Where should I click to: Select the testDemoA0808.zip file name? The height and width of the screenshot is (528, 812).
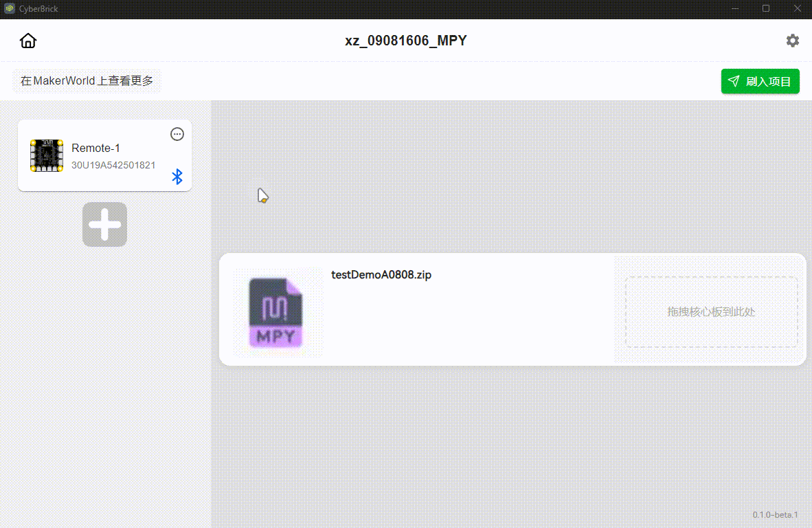click(381, 275)
